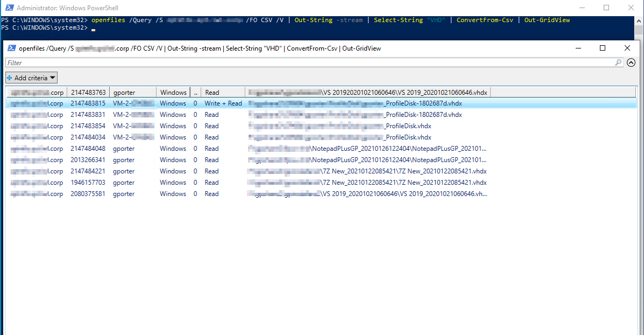Click inside the Filter text field
644x335 pixels.
pos(307,63)
